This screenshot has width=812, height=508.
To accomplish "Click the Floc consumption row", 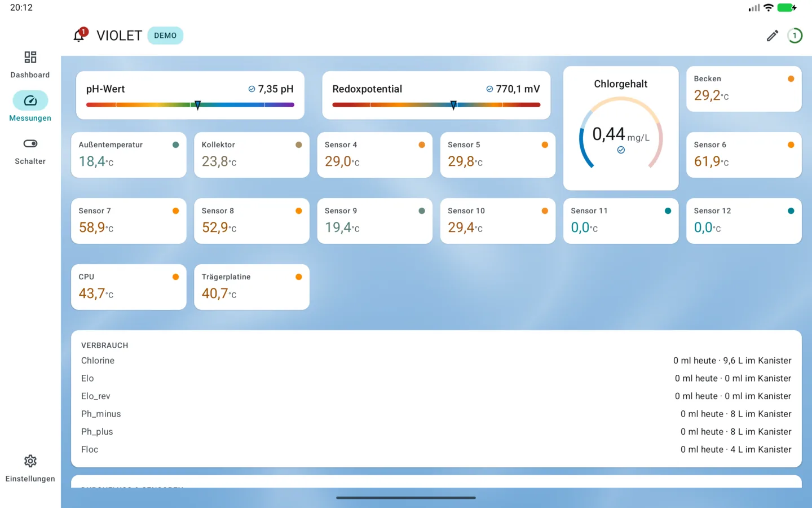I will (436, 449).
